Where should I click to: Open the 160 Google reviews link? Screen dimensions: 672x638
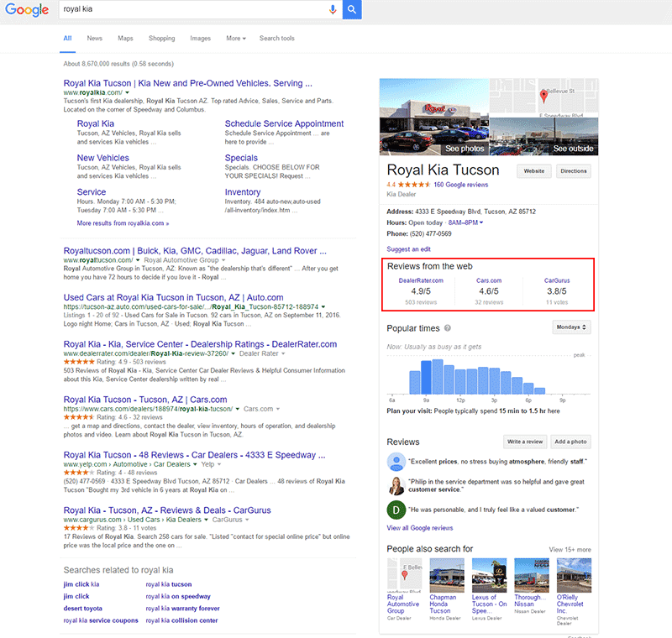[x=460, y=185]
